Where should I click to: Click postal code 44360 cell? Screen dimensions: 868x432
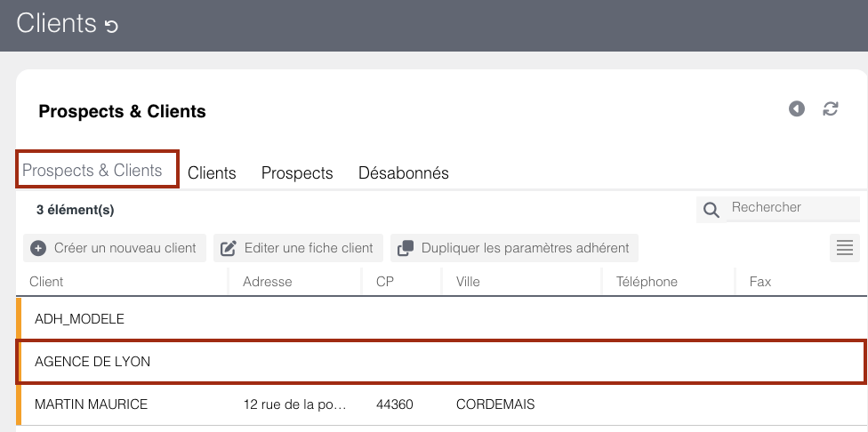[x=395, y=404]
